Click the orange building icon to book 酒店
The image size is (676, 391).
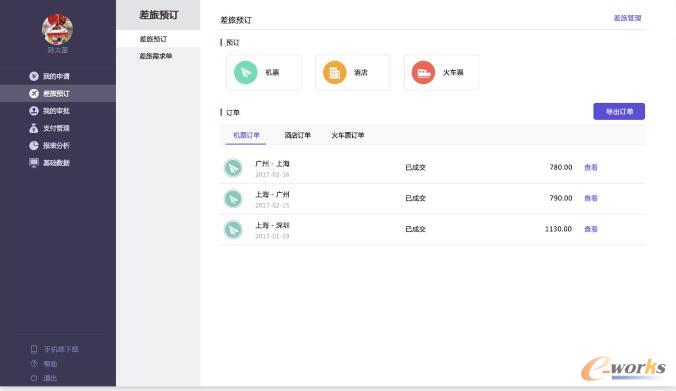pos(335,72)
